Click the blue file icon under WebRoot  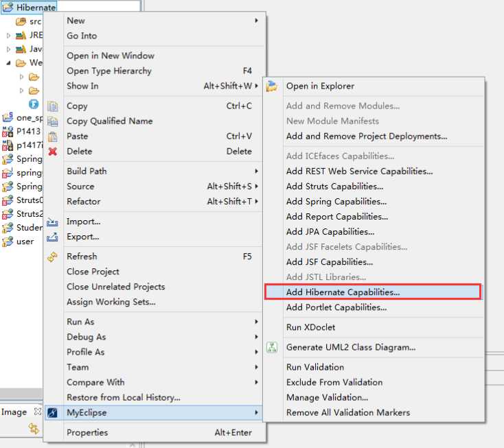click(34, 104)
